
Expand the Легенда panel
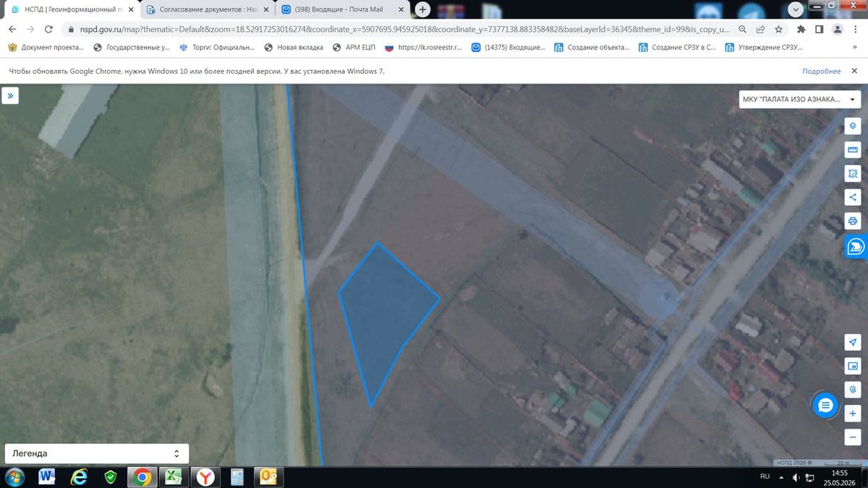tap(96, 453)
